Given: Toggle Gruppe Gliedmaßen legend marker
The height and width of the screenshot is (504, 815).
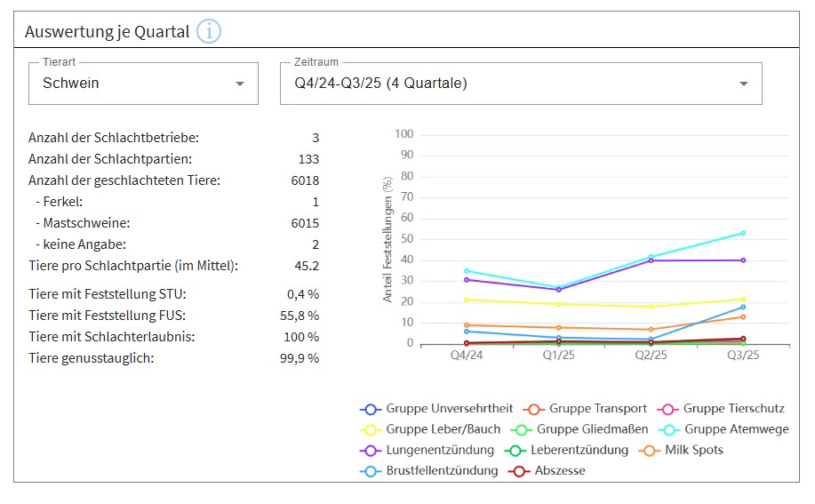Looking at the screenshot, I should coord(522,429).
